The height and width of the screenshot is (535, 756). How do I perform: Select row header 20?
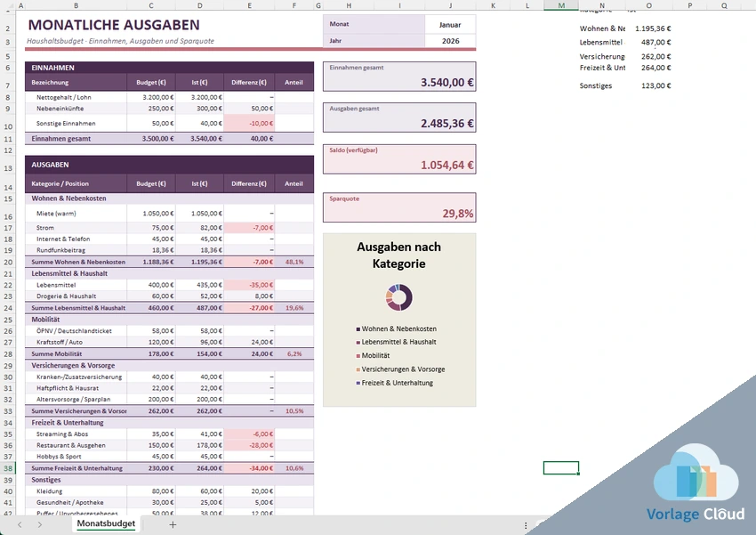[x=8, y=263]
